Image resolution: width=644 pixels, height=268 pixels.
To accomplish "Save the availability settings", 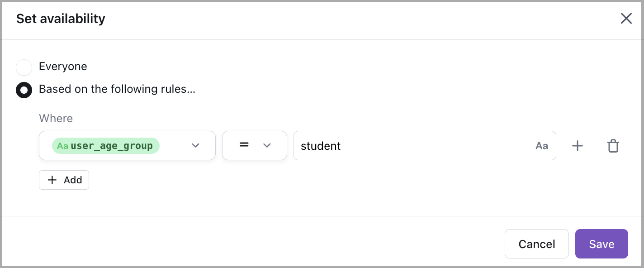I will point(601,244).
